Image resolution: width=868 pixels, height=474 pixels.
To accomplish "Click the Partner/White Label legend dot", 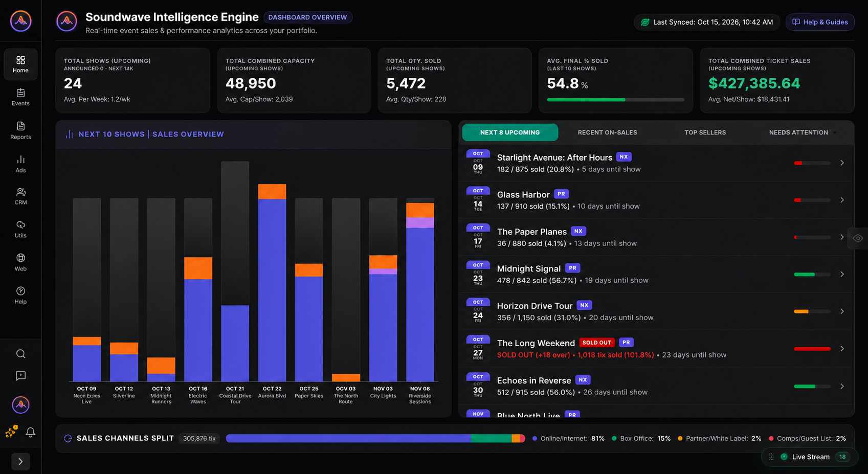I will coord(680,438).
